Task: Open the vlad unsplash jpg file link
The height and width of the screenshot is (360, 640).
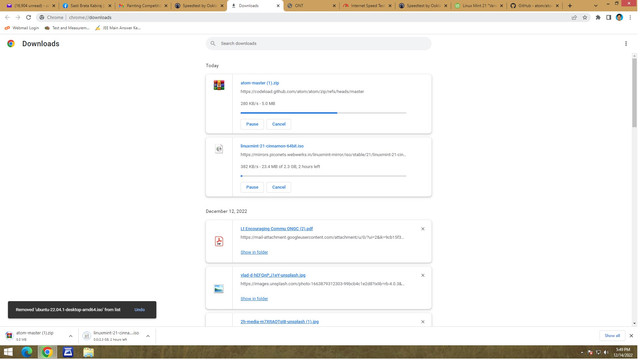Action: (x=273, y=276)
